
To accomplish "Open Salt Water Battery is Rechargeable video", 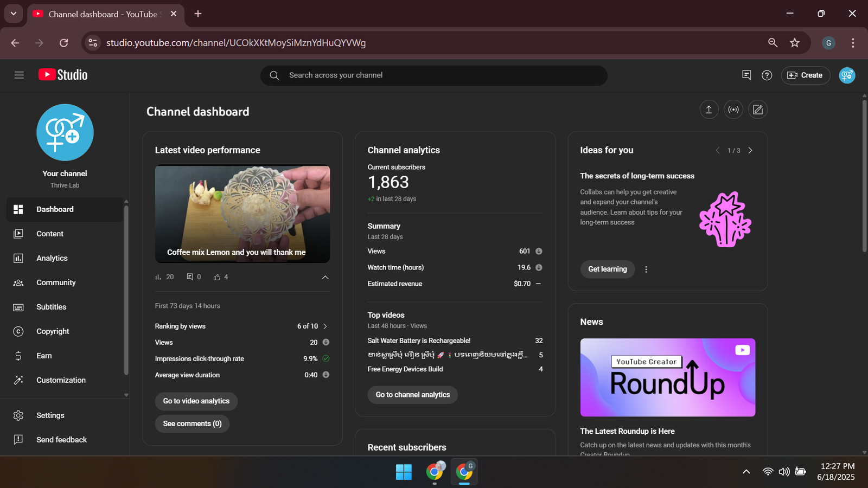I will point(419,341).
